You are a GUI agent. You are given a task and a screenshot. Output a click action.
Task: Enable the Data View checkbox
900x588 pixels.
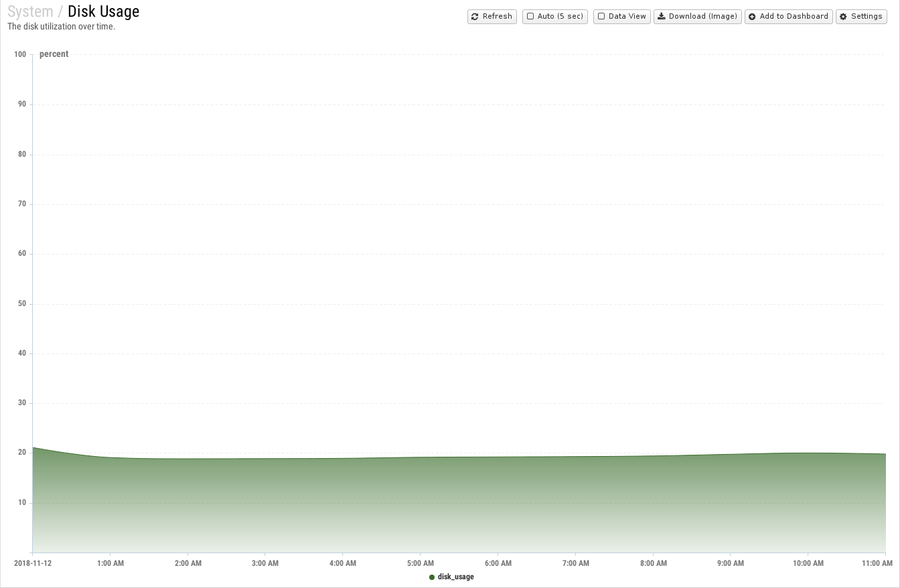click(x=601, y=16)
